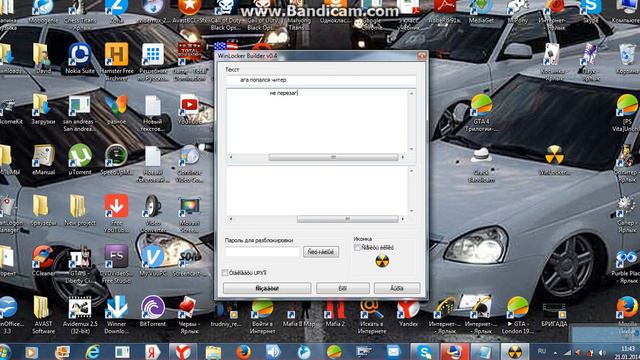The width and height of the screenshot is (640, 360).
Task: Select the MediaGet desktop shortcut
Action: pyautogui.click(x=482, y=11)
